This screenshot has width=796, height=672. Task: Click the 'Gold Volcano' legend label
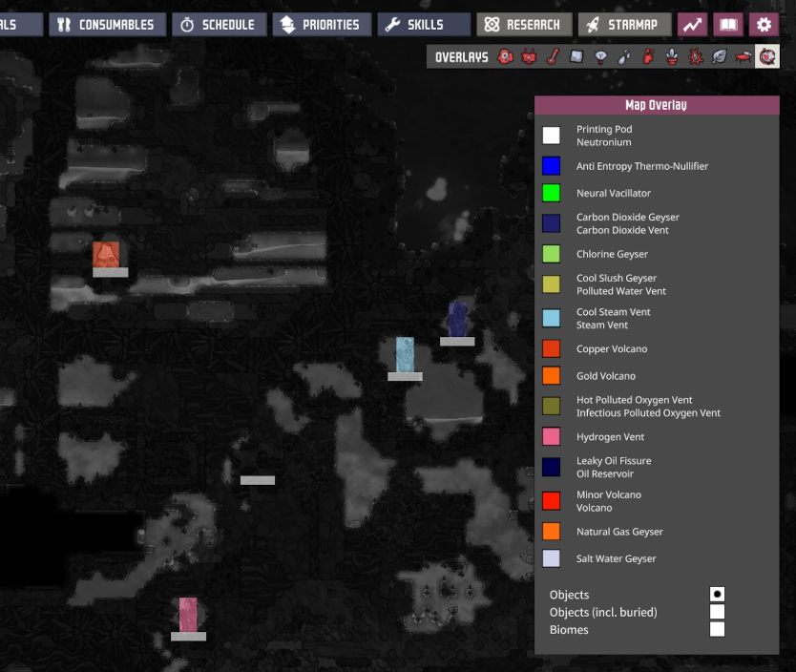click(606, 376)
